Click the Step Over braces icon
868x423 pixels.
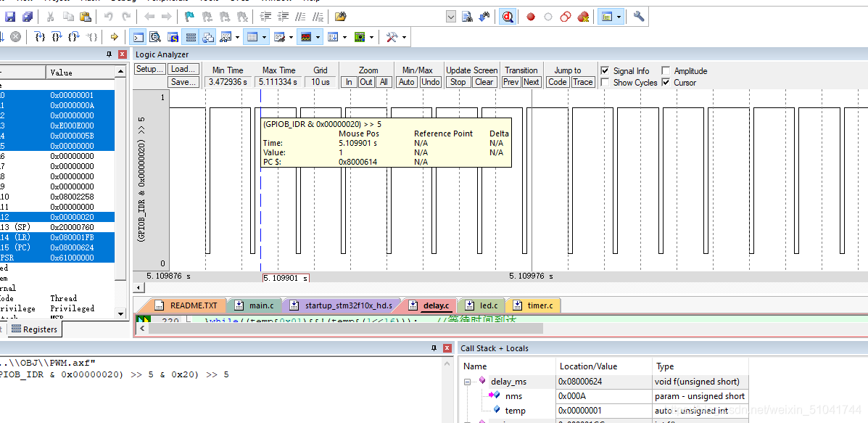click(x=57, y=37)
